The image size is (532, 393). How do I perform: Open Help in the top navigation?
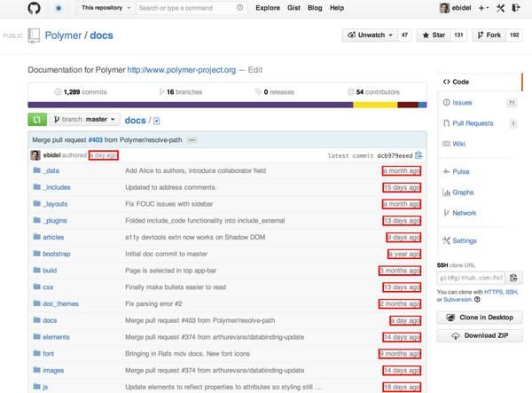[x=337, y=8]
